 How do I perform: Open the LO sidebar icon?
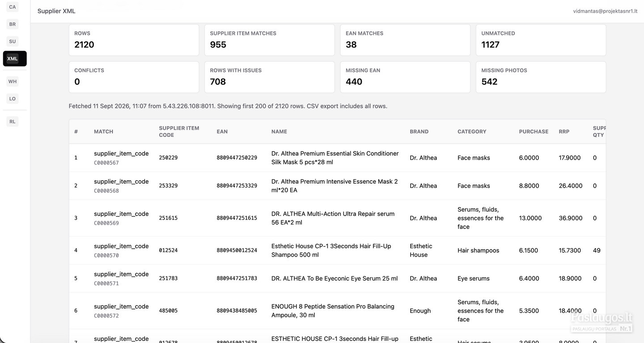(x=13, y=99)
